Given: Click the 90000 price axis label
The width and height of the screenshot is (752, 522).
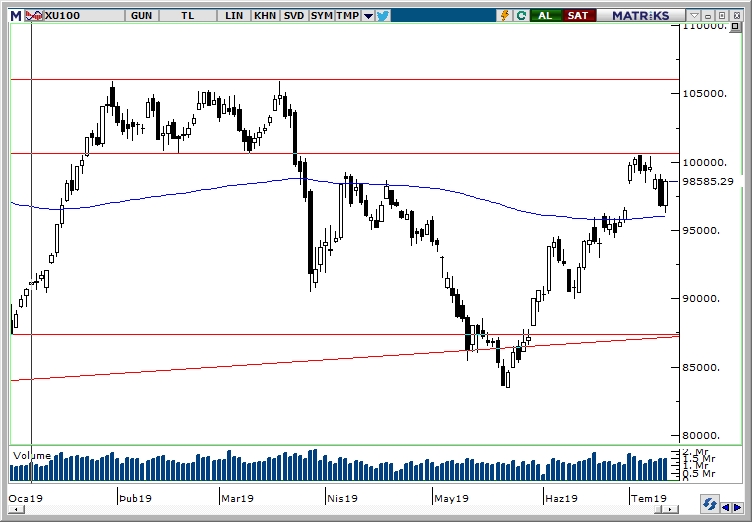Looking at the screenshot, I should point(701,299).
